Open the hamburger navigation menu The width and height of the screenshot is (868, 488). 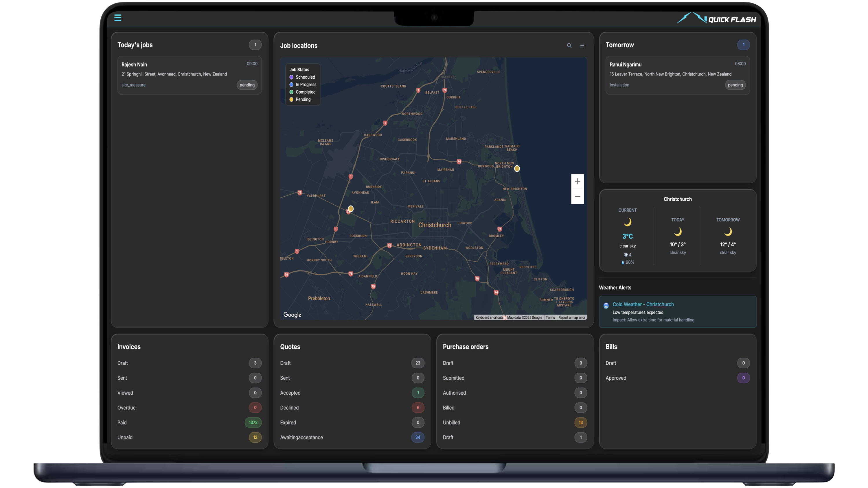click(117, 18)
